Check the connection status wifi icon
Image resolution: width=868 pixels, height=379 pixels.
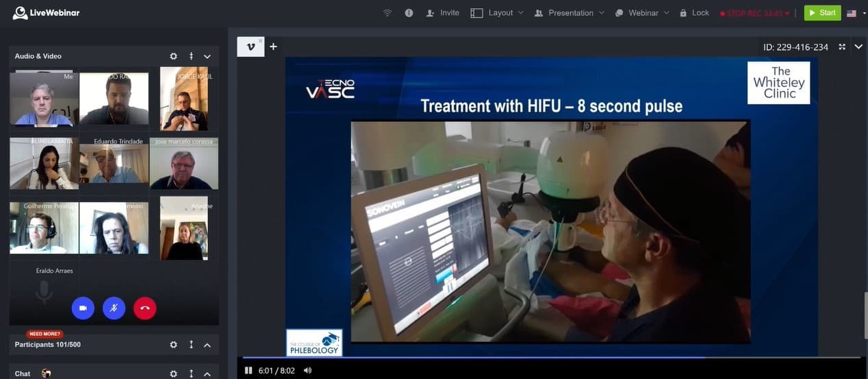pyautogui.click(x=387, y=13)
